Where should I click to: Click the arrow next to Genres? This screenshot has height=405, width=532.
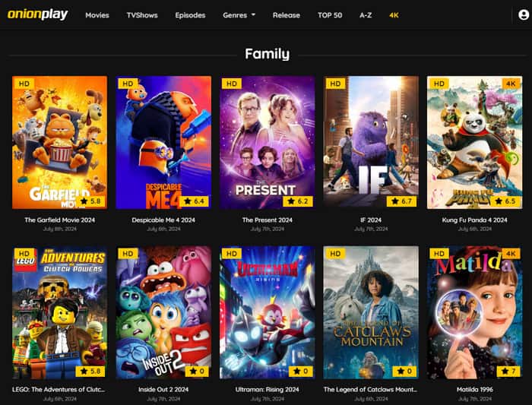(x=253, y=15)
